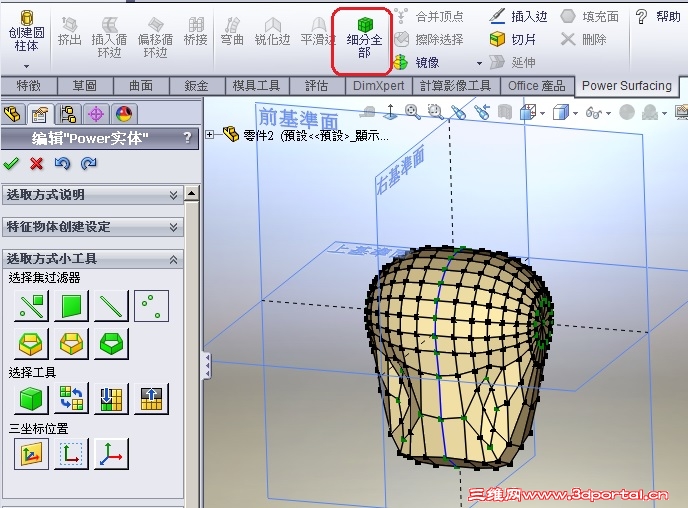This screenshot has width=688, height=508.
Task: Click the 填充面 fill face tool
Action: coord(589,17)
